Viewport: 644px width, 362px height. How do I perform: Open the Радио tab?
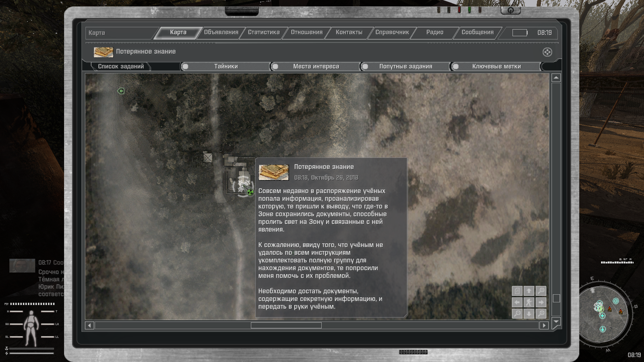point(435,33)
